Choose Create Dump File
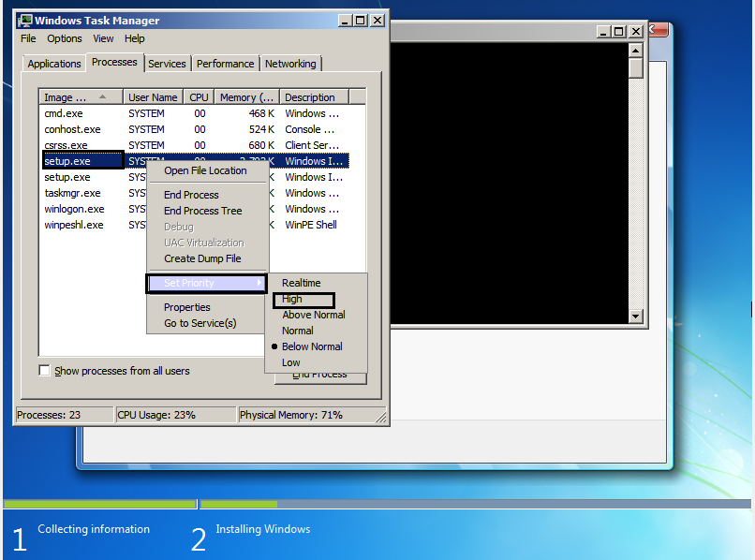Viewport: 755px width, 560px height. [x=207, y=258]
